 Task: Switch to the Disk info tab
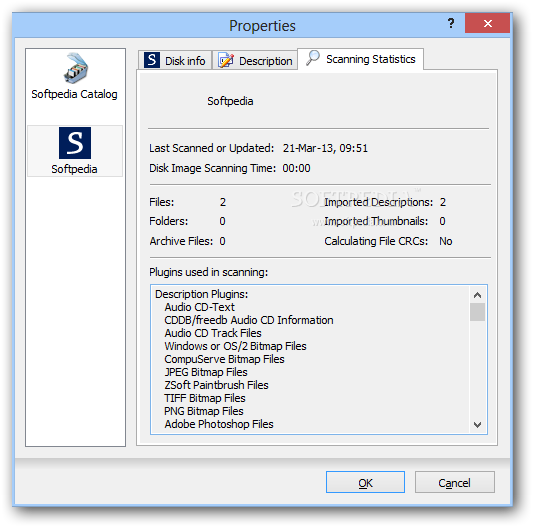(175, 61)
